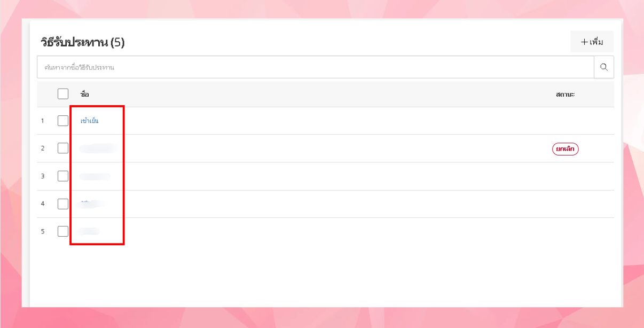Click the วิธีรับประทาน (5) page heading
This screenshot has height=328, width=644.
[x=83, y=42]
